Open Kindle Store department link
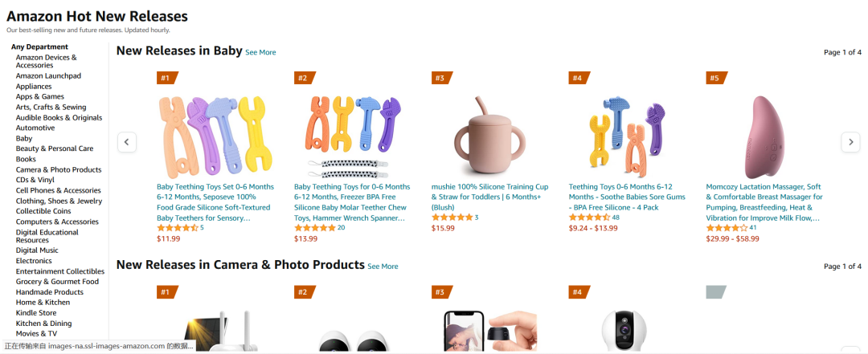The width and height of the screenshot is (868, 354). click(x=36, y=313)
